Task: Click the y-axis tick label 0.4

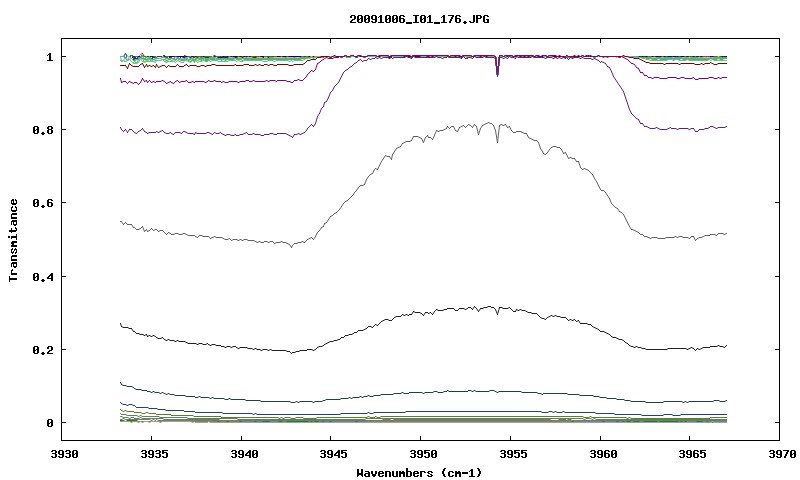Action: pos(43,276)
